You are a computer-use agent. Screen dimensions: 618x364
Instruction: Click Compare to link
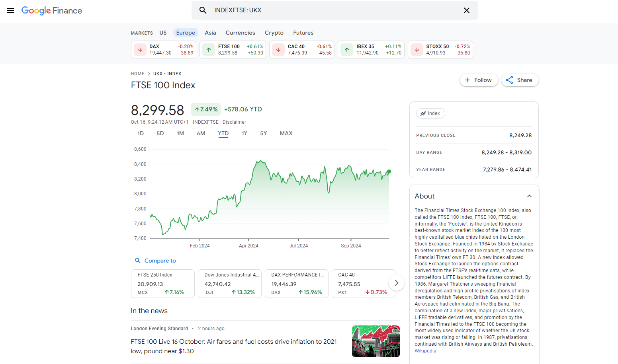pos(160,261)
